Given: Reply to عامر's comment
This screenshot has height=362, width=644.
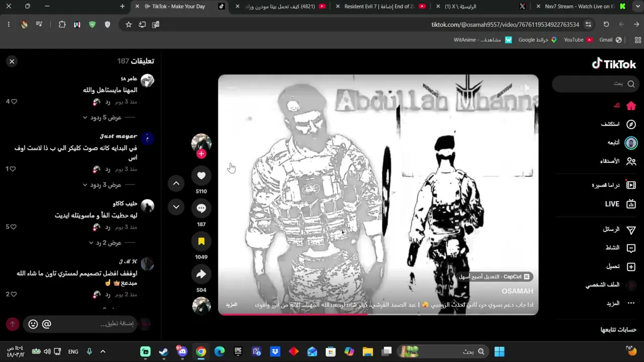Looking at the screenshot, I should 108,102.
